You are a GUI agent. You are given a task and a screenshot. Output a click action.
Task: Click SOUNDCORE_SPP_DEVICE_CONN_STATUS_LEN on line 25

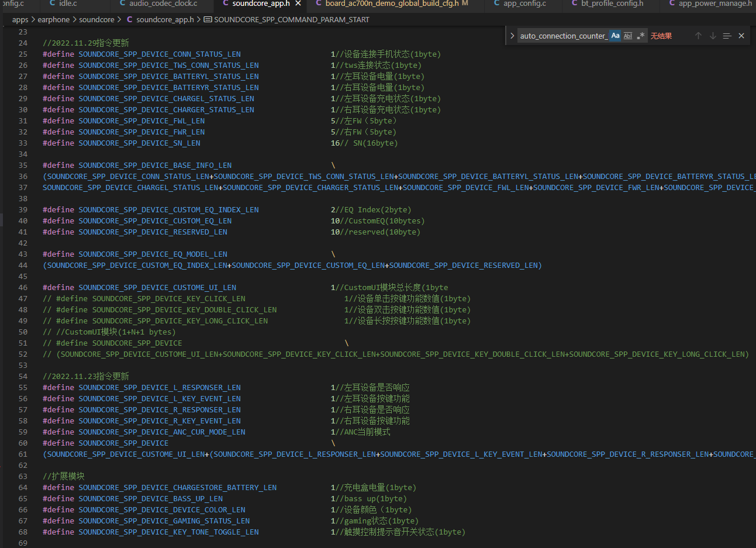pos(160,54)
